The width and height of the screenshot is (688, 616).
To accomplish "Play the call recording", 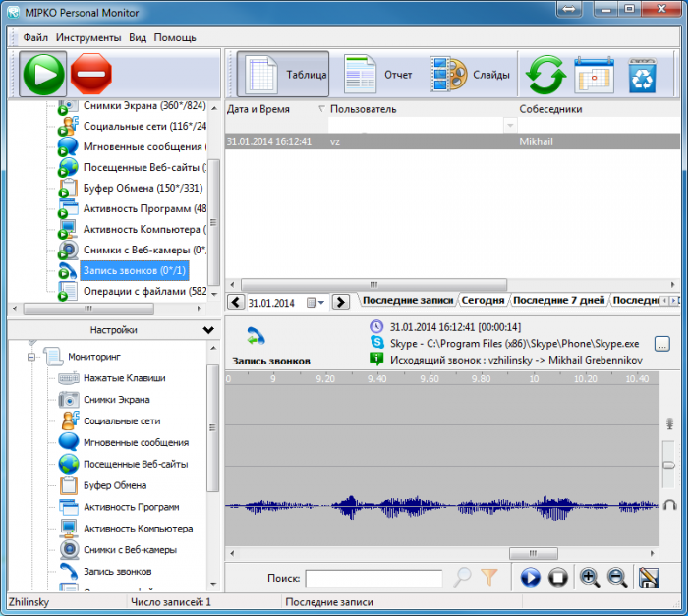I will [x=531, y=578].
